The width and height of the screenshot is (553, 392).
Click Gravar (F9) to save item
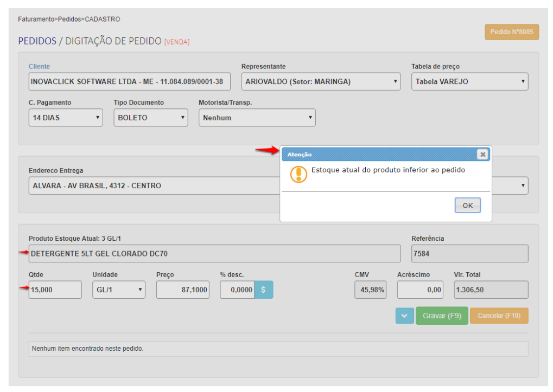click(441, 316)
